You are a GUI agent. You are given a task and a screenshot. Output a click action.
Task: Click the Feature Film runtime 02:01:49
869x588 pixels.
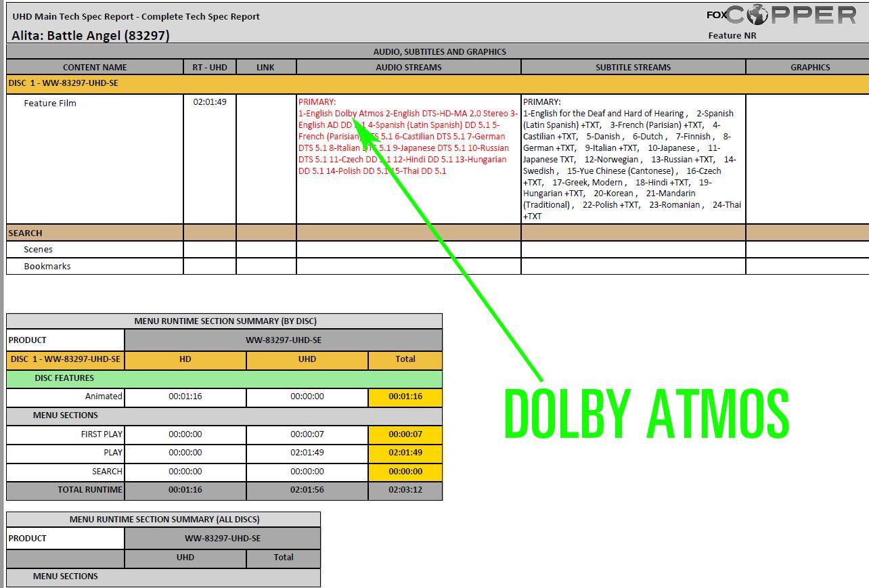click(210, 102)
